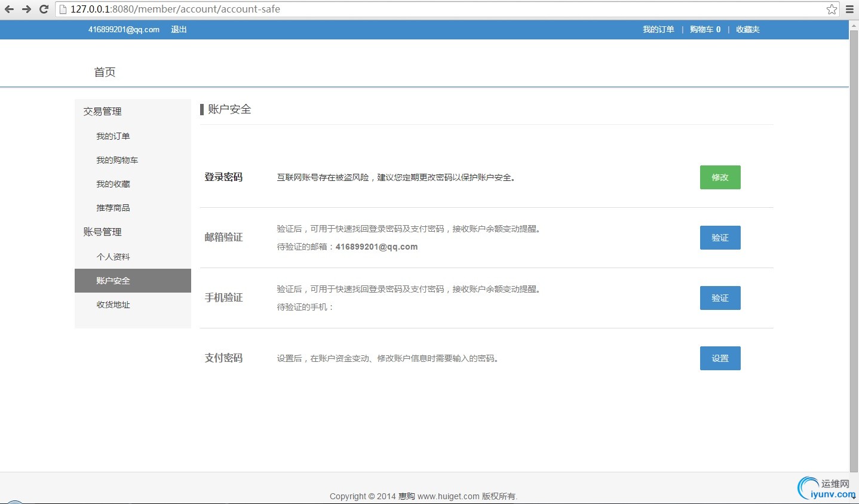Image resolution: width=859 pixels, height=504 pixels.
Task: Open 我的订单 in the top header
Action: 658,29
